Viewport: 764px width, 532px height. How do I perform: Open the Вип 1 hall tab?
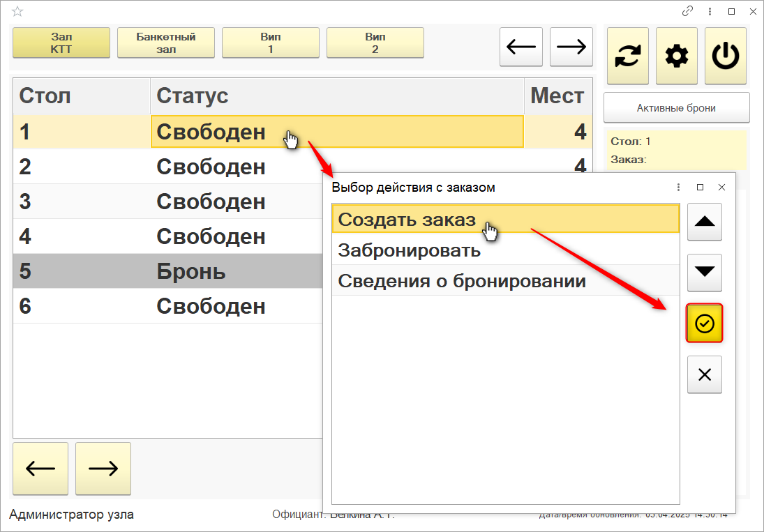coord(271,43)
